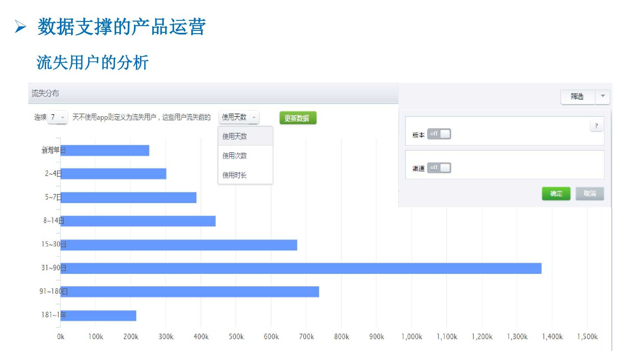Open the 筛选 dropdown arrow
Image resolution: width=644 pixels, height=362 pixels.
602,96
